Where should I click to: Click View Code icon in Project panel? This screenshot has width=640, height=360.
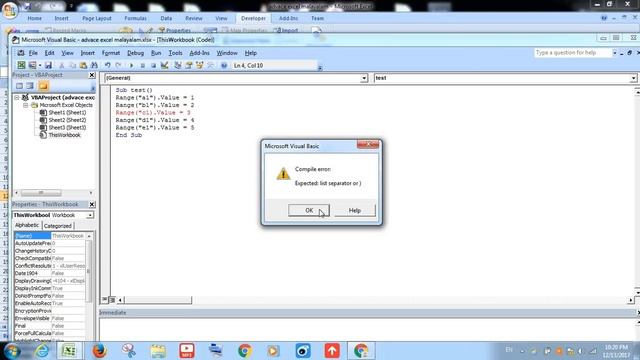19,86
